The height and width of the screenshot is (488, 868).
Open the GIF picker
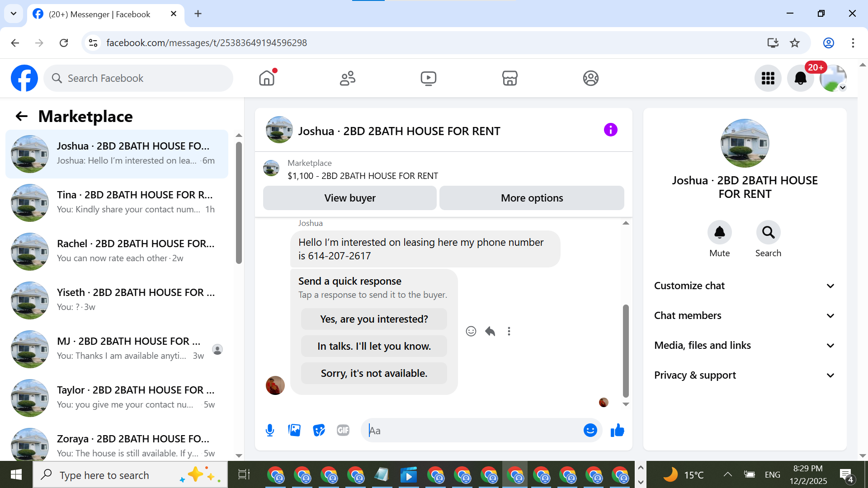(343, 430)
